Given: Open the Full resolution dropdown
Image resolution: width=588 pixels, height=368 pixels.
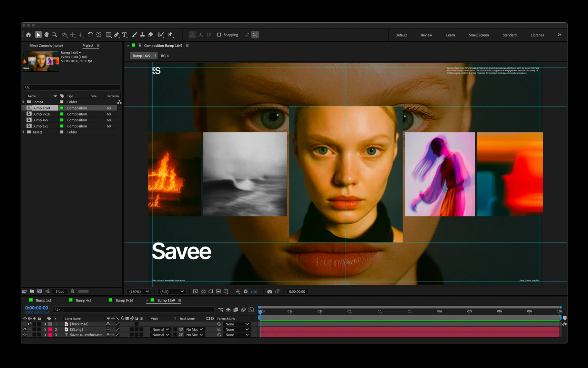Looking at the screenshot, I should [172, 291].
